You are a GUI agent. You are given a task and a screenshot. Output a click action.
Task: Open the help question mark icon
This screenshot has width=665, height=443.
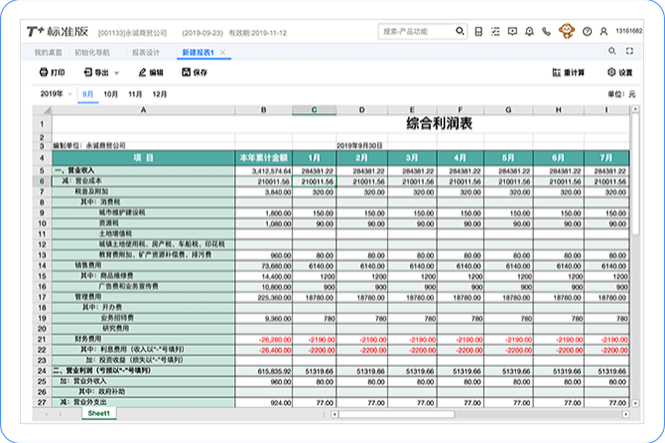(587, 31)
